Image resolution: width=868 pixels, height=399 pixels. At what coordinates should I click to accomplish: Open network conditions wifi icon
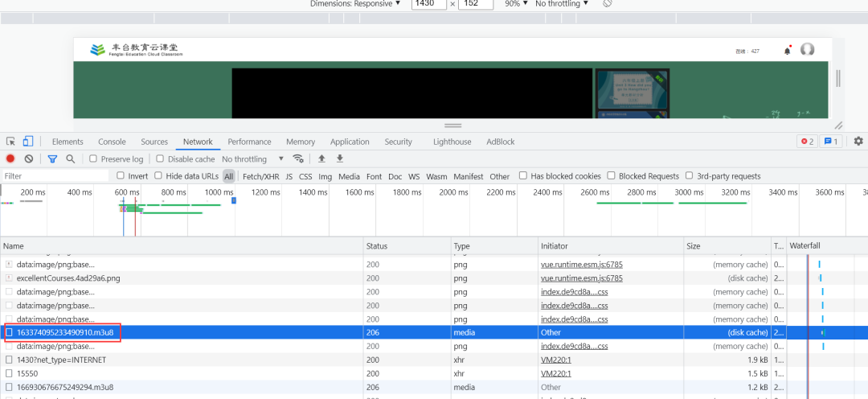tap(298, 159)
